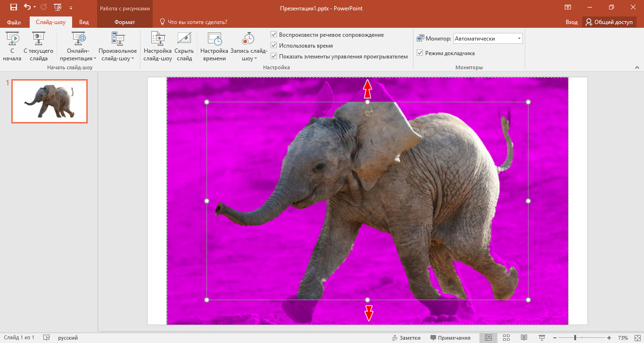Collapse the ribbon with the chevron
This screenshot has height=343, width=644.
[x=637, y=68]
